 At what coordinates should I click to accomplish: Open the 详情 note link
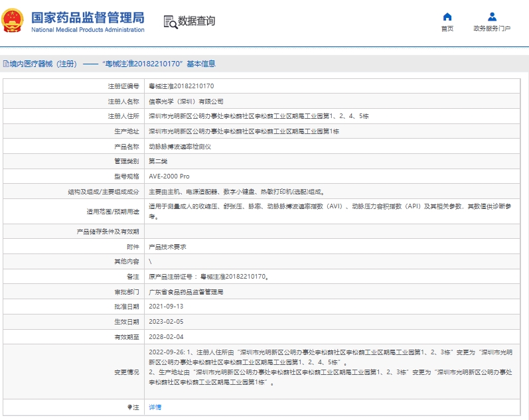click(x=155, y=407)
